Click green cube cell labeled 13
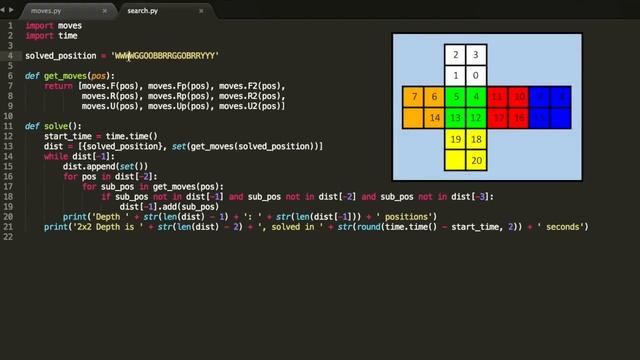Image resolution: width=640 pixels, height=360 pixels. pos(455,118)
